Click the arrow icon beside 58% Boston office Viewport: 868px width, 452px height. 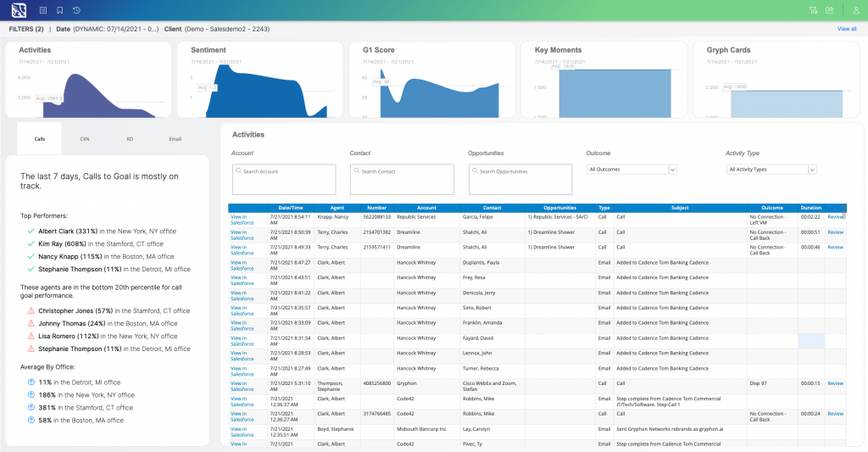coord(31,421)
